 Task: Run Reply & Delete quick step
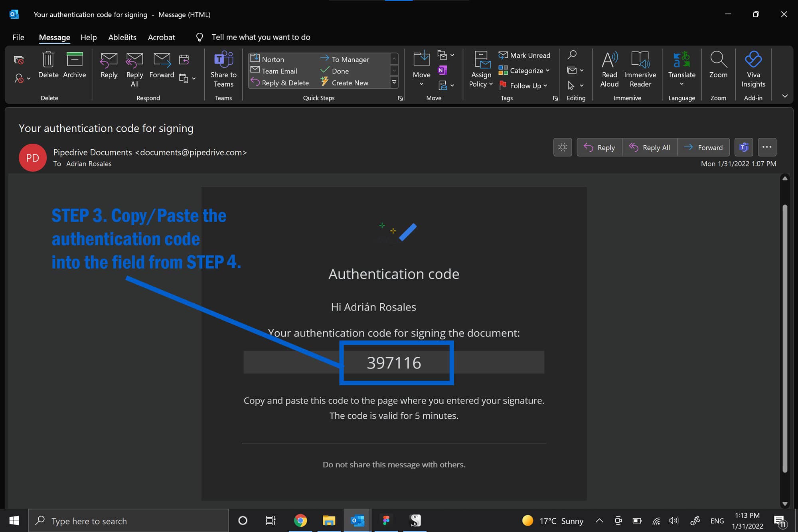[280, 83]
